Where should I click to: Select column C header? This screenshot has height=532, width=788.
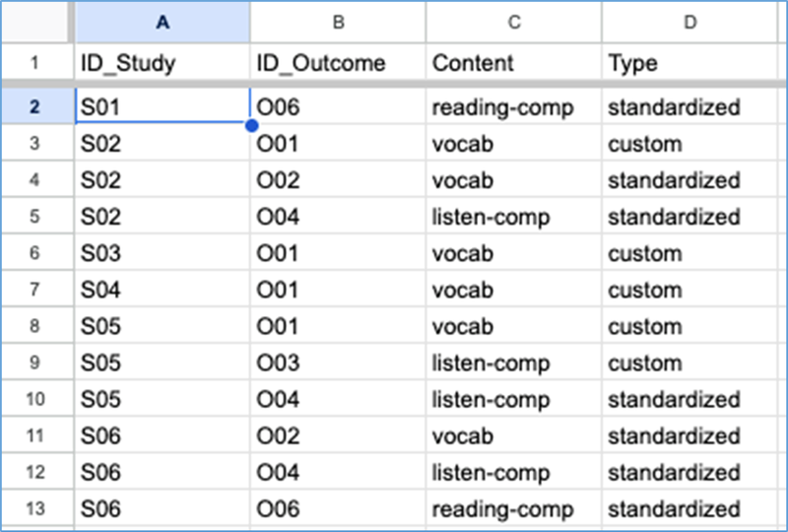513,22
